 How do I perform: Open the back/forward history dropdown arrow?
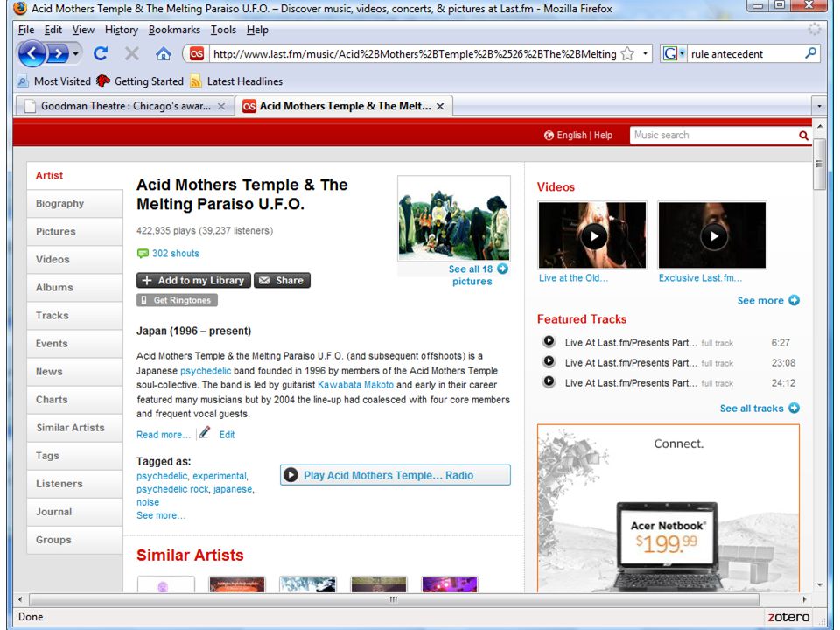click(x=76, y=53)
